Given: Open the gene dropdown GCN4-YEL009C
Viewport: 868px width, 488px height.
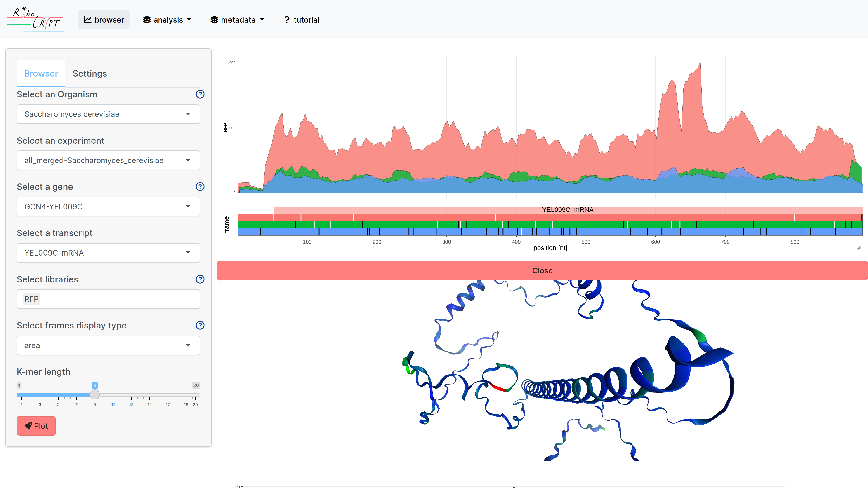Looking at the screenshot, I should pyautogui.click(x=108, y=206).
